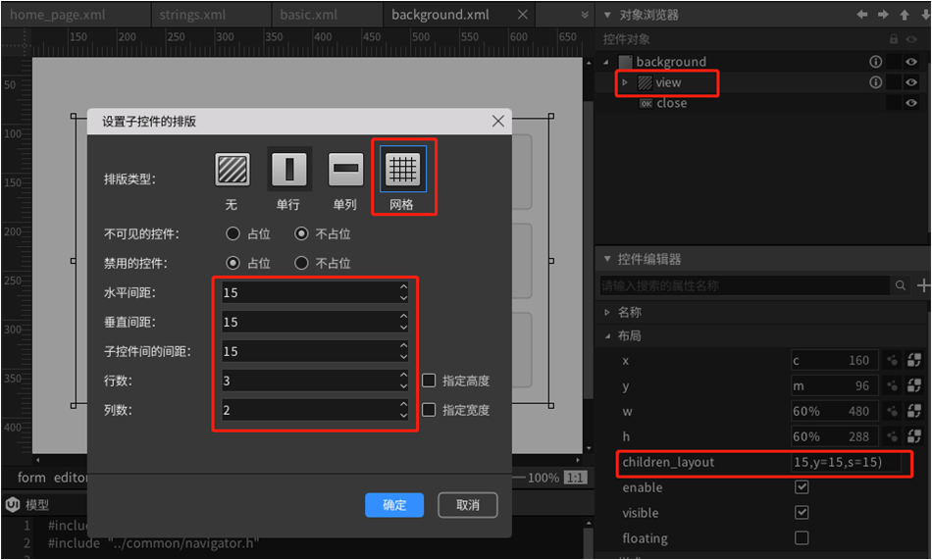Click the 子控件间的间距 input field
Viewport: 932px width, 560px height.
(315, 351)
